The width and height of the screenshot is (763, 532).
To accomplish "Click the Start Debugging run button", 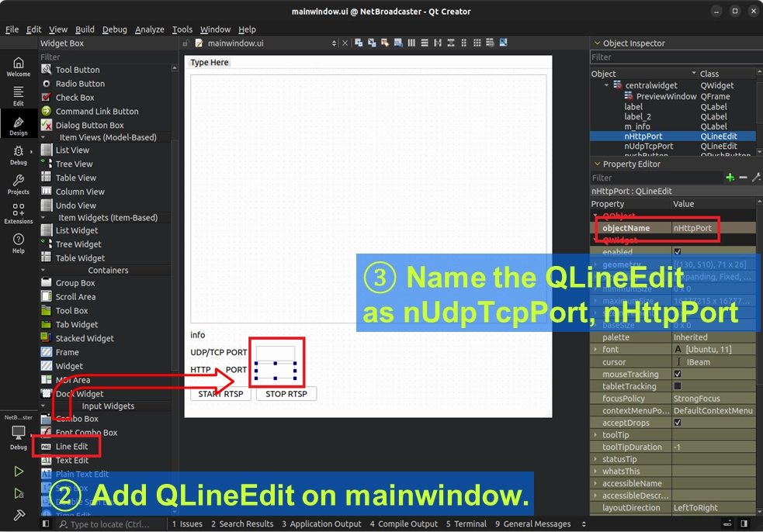I will click(19, 493).
